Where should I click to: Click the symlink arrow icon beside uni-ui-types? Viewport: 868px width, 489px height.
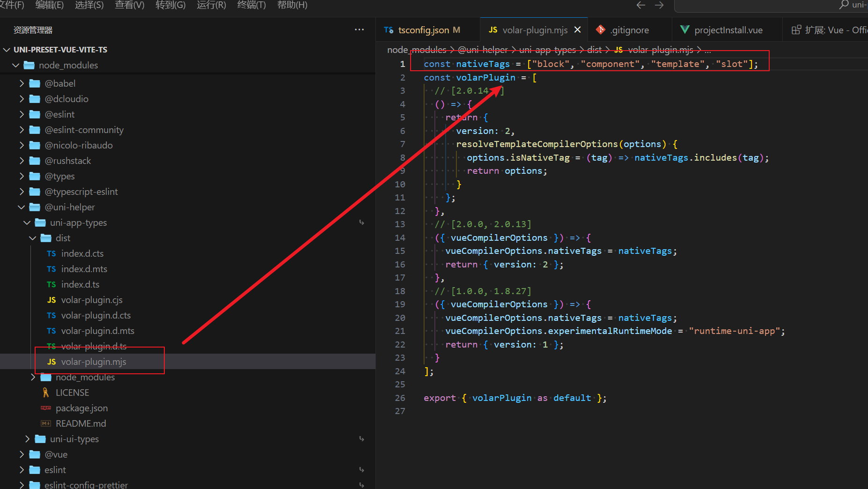(361, 439)
